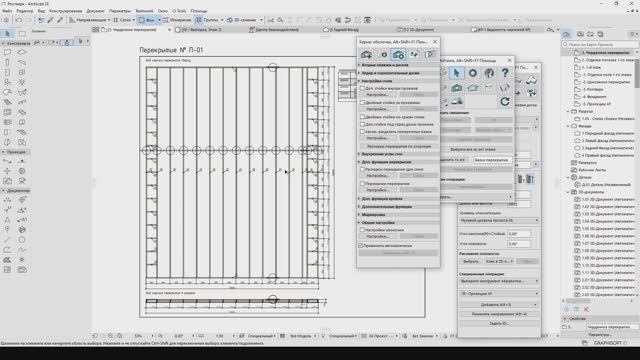Click the highlighted house-with-gear icon in the frame palette
Screen dimensions: 640x360
point(398,54)
